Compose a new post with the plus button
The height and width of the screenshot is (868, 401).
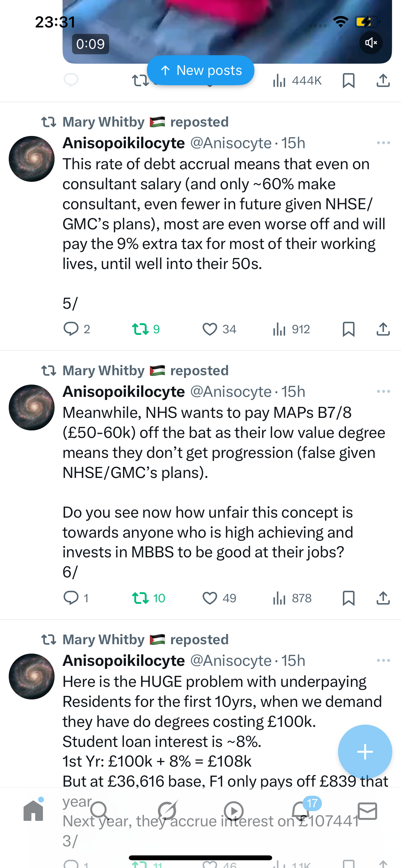(365, 752)
